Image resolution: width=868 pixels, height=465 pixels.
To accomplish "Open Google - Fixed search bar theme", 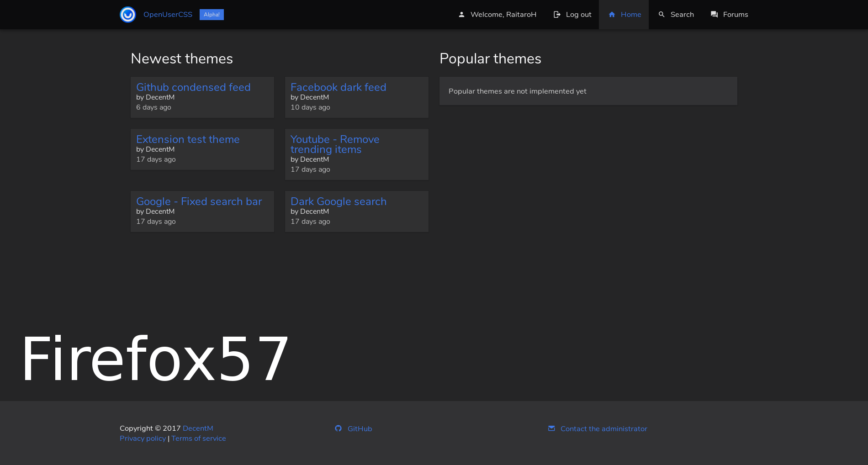I will (199, 201).
